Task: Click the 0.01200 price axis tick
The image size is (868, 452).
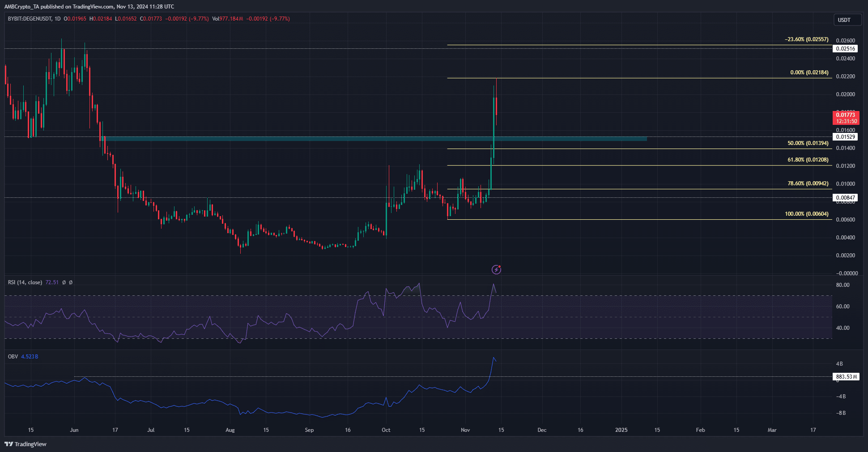Action: (x=845, y=166)
